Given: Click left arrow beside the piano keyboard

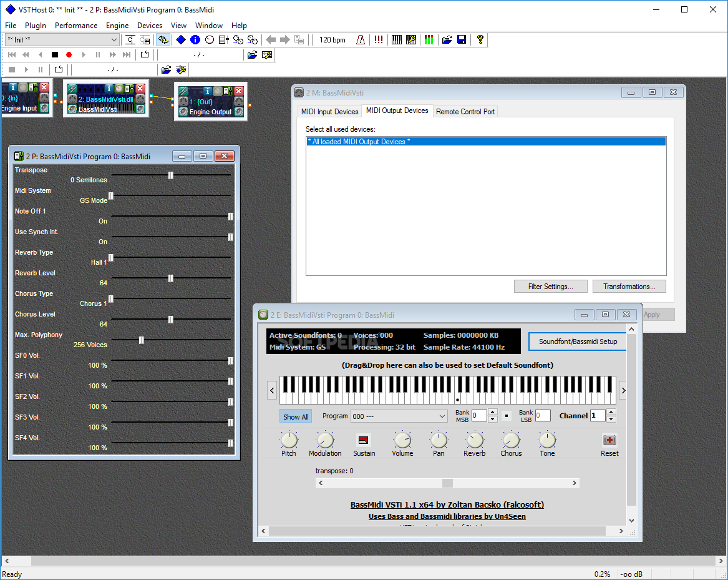Looking at the screenshot, I should (x=273, y=390).
